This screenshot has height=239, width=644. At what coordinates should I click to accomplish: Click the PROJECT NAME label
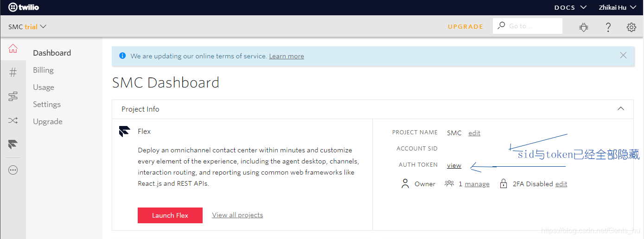(415, 132)
